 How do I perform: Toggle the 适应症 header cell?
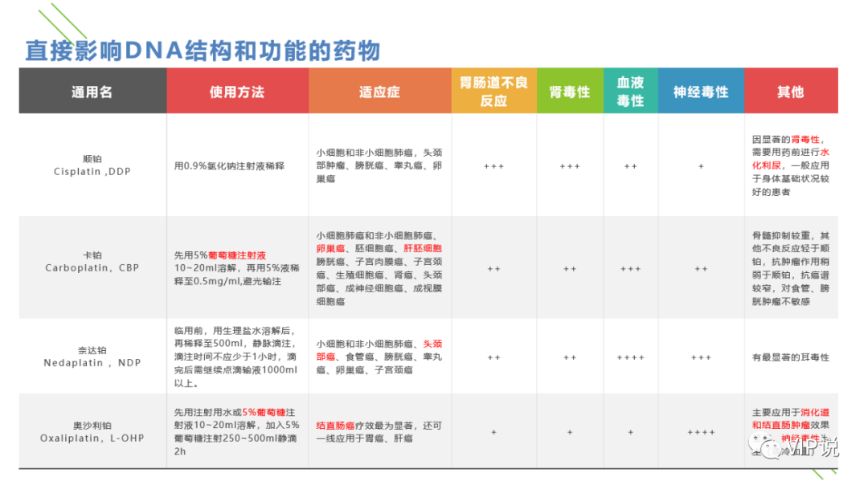click(379, 91)
